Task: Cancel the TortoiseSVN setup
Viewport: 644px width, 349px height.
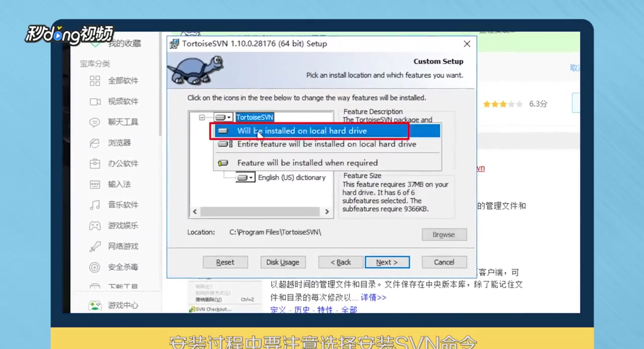Action: (x=444, y=262)
